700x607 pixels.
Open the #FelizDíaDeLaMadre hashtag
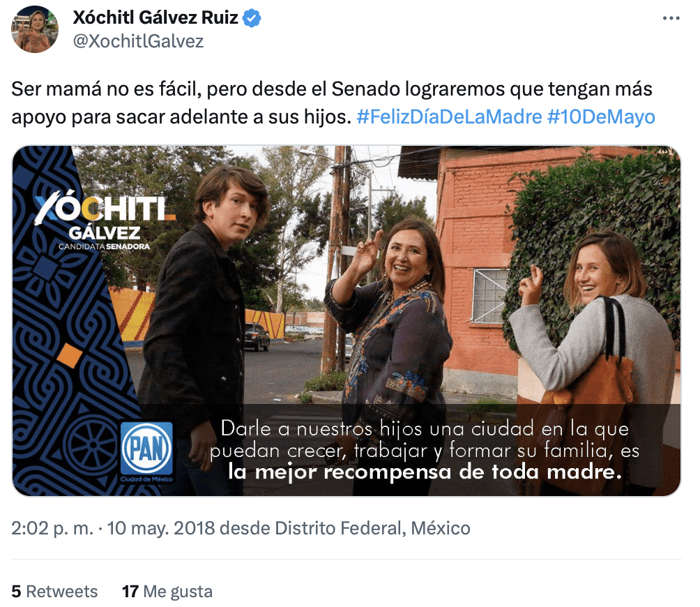coord(449,117)
